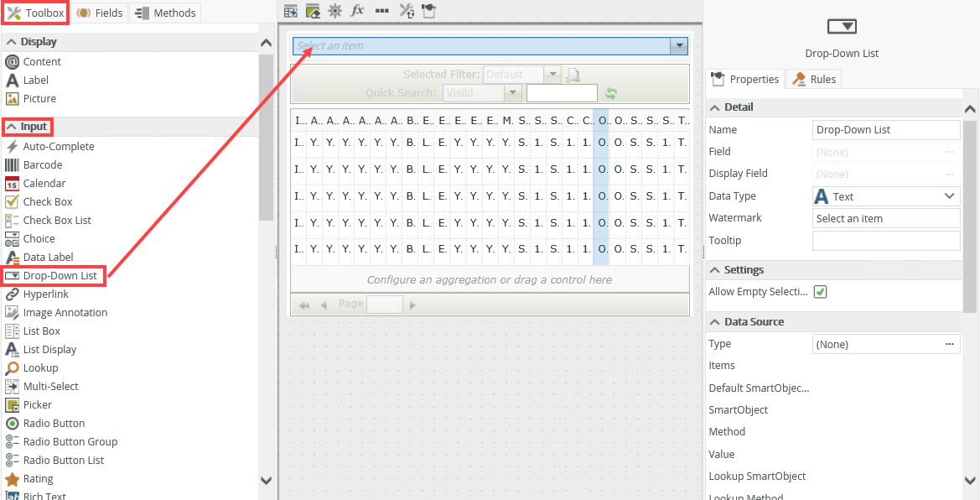The image size is (980, 500).
Task: Click the Watermark input field
Action: click(x=885, y=218)
